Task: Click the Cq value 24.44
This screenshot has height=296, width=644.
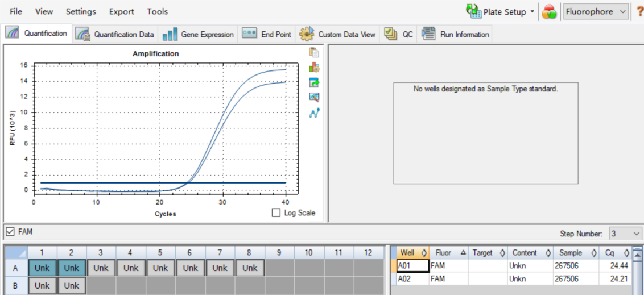Action: pyautogui.click(x=619, y=266)
